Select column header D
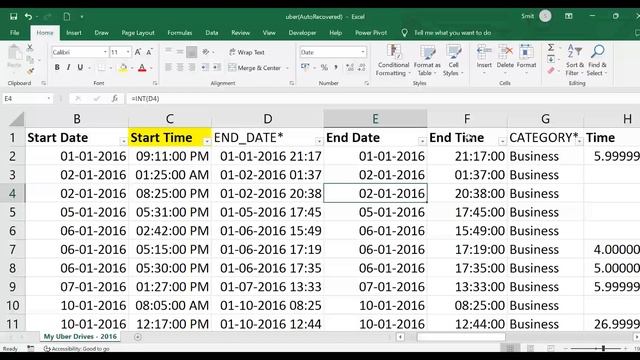This screenshot has width=640, height=360. tap(268, 119)
